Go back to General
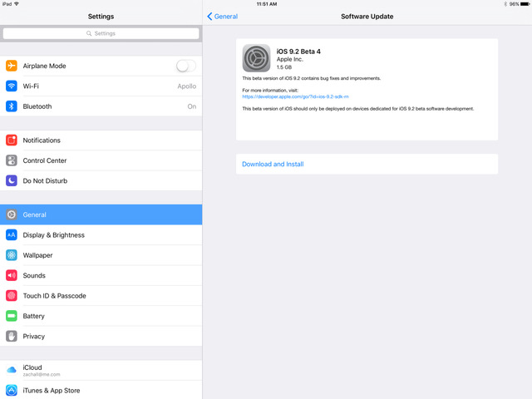 click(x=223, y=17)
